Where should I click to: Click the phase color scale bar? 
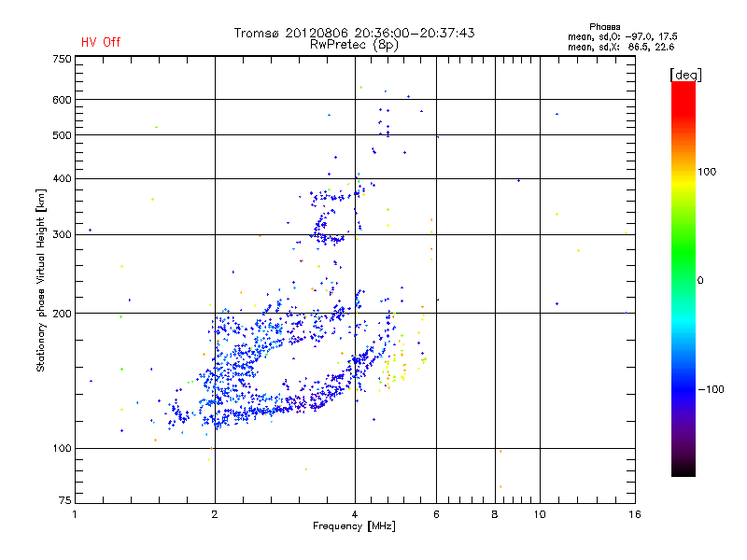[x=684, y=279]
